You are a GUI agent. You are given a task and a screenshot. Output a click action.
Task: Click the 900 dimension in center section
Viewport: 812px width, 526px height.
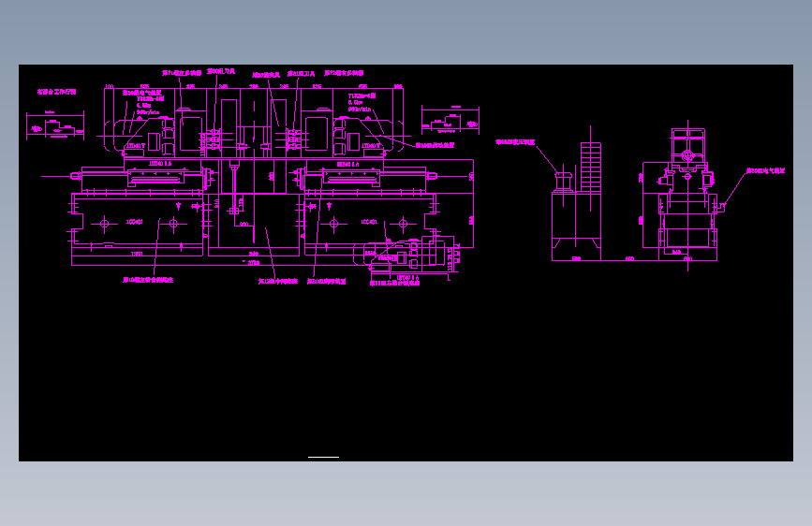tap(244, 225)
